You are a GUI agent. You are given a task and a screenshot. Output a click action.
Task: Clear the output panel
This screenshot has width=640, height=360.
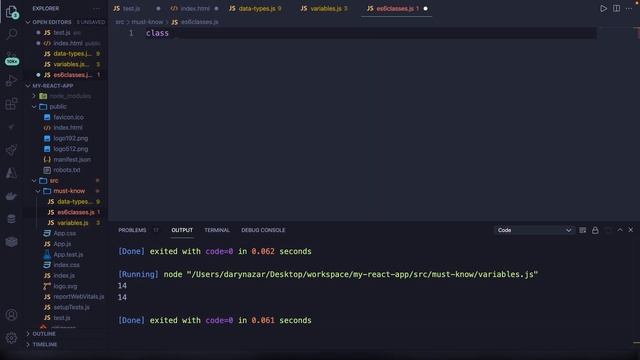[x=582, y=230]
